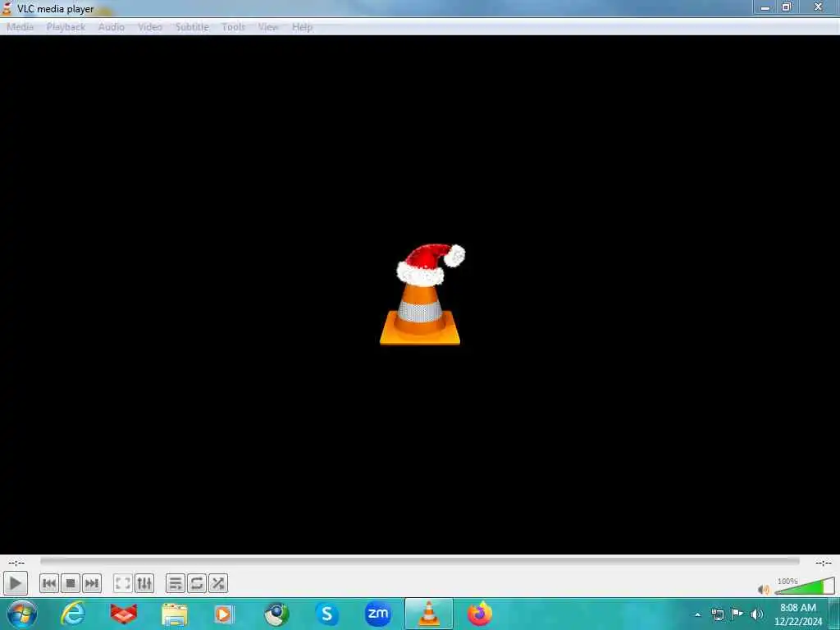The height and width of the screenshot is (630, 840).
Task: Click the playback seek bar
Action: (419, 561)
